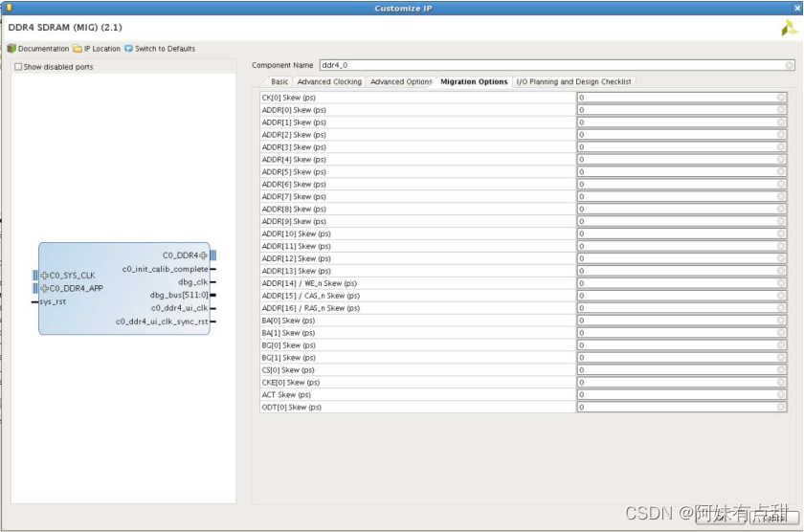Edit the BA[0] Skew value field
Viewport: 804px width, 532px height.
681,321
